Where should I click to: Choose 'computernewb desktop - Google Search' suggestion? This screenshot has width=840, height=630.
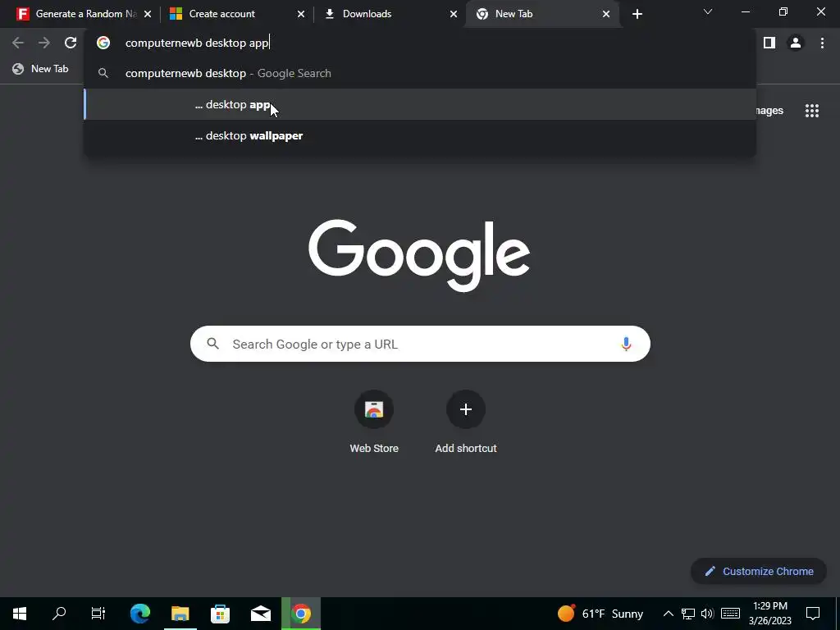click(420, 73)
